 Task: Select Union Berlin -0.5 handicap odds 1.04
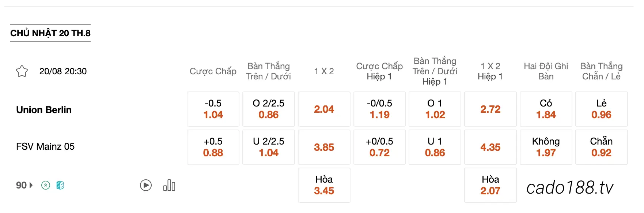213,109
